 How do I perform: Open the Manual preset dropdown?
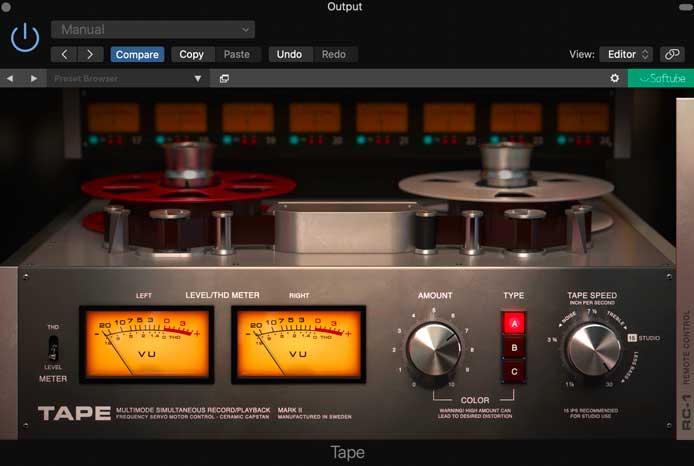(x=153, y=30)
